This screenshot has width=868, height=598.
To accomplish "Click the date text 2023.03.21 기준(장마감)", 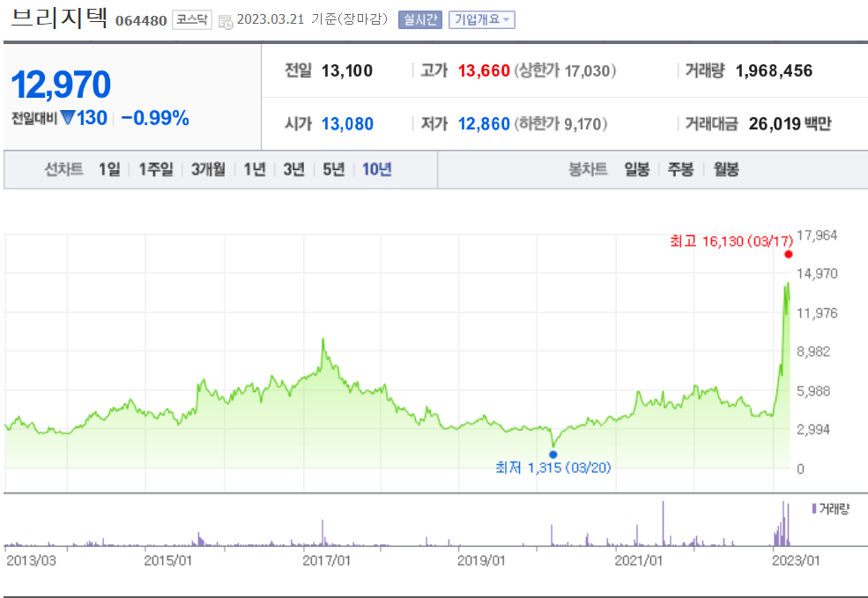I will pos(312,19).
